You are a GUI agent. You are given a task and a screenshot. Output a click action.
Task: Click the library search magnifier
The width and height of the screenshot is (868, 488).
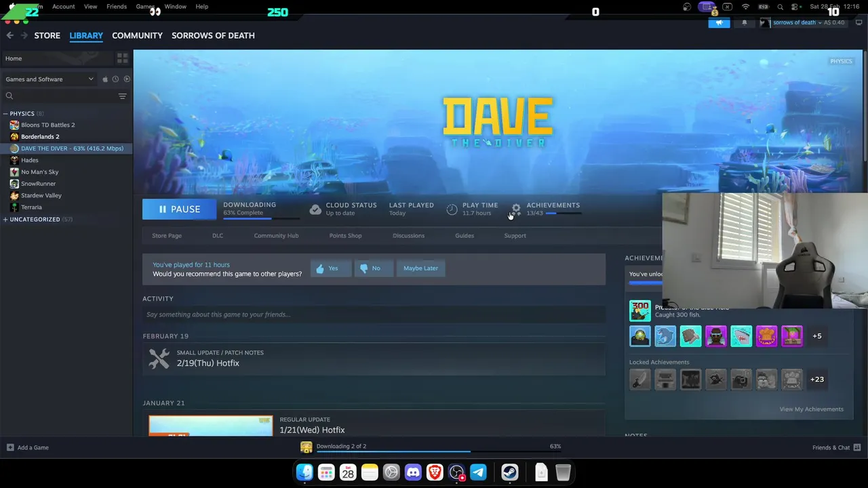(x=9, y=96)
